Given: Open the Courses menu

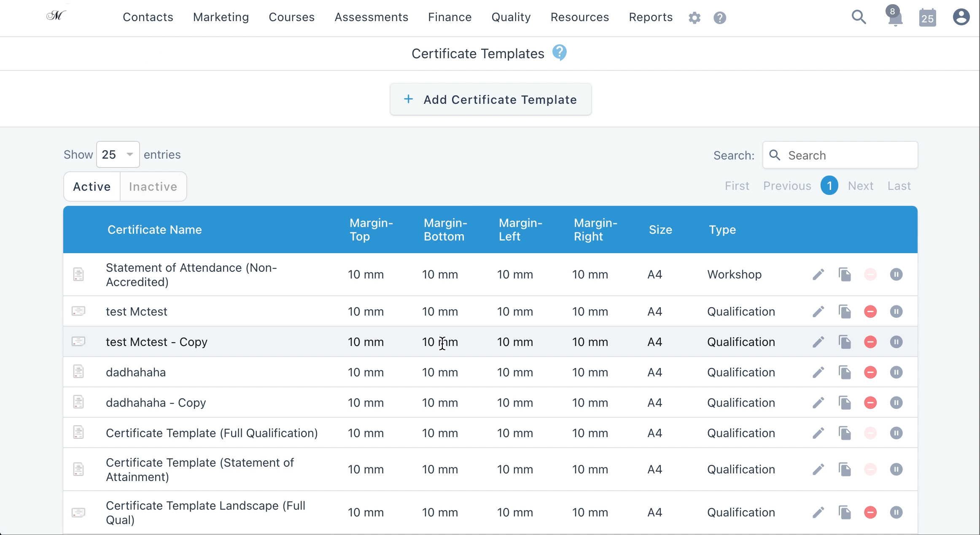Looking at the screenshot, I should [291, 17].
